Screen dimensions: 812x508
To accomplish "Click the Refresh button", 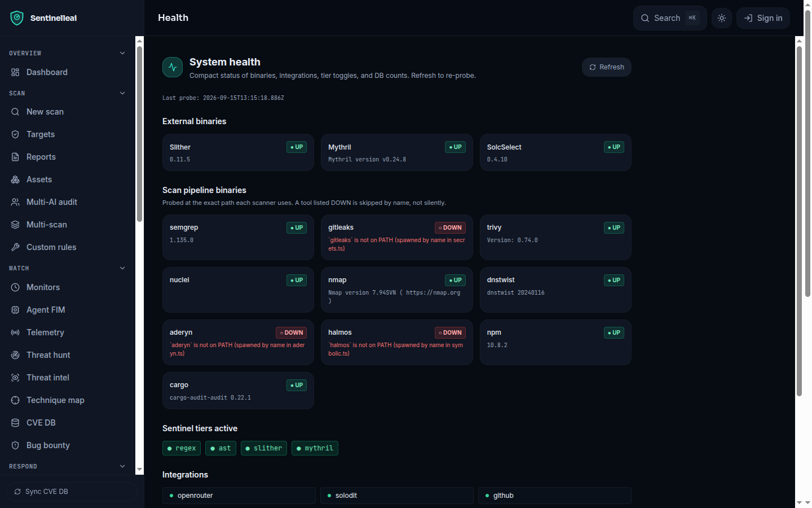I will click(607, 67).
